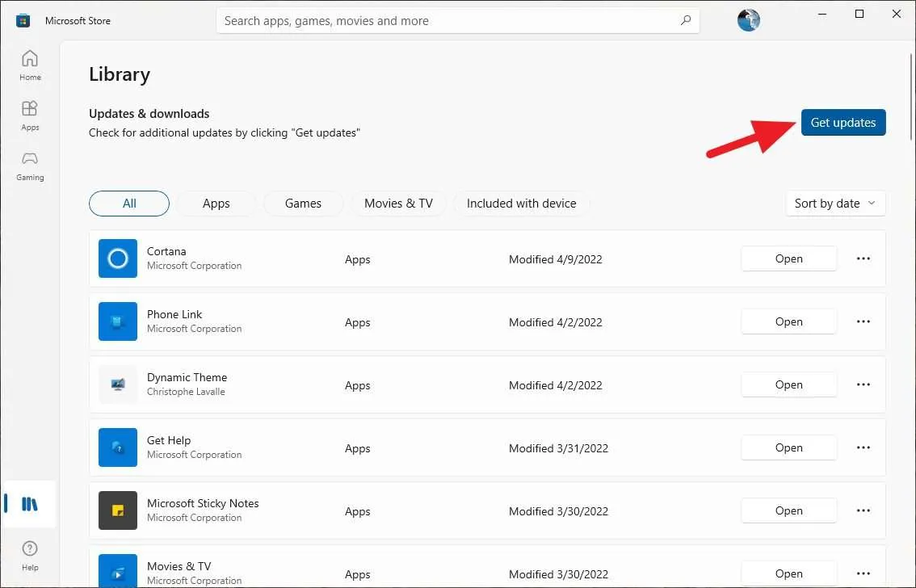Open more options for Cortana
The height and width of the screenshot is (588, 916).
point(863,258)
